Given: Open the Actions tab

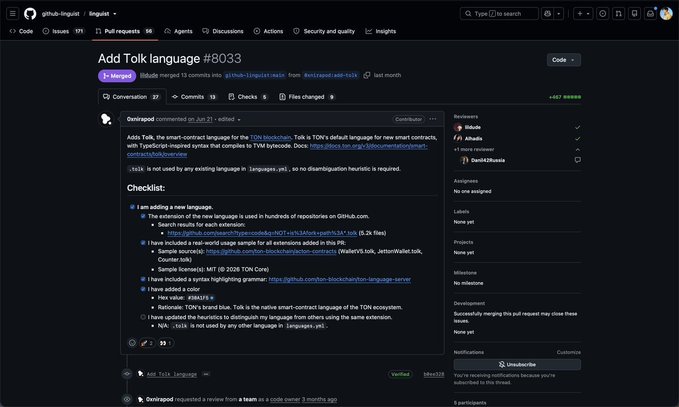Looking at the screenshot, I should 268,31.
